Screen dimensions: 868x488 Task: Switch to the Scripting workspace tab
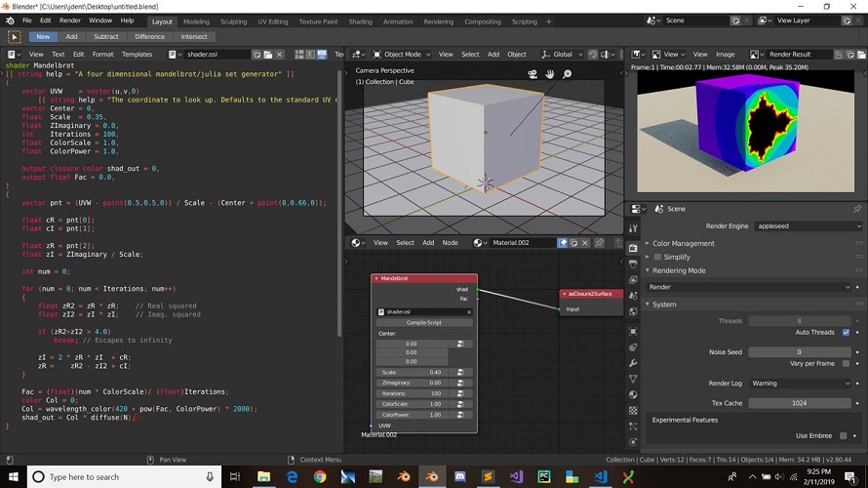[x=525, y=21]
